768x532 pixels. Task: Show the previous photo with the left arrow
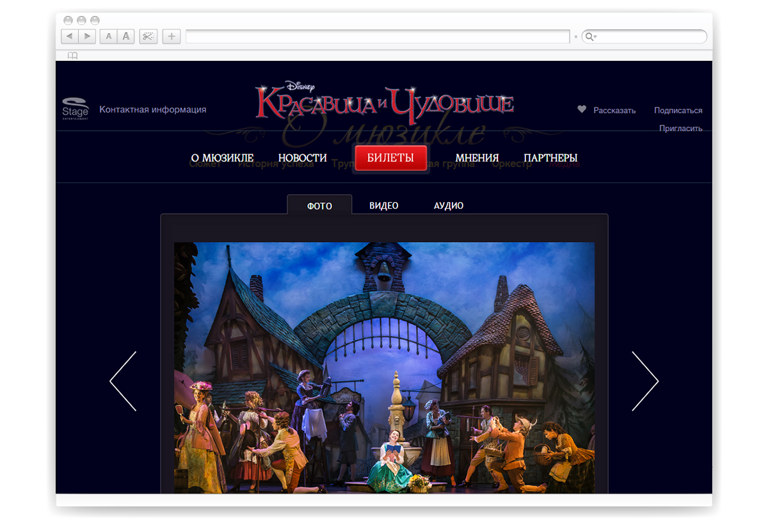123,381
